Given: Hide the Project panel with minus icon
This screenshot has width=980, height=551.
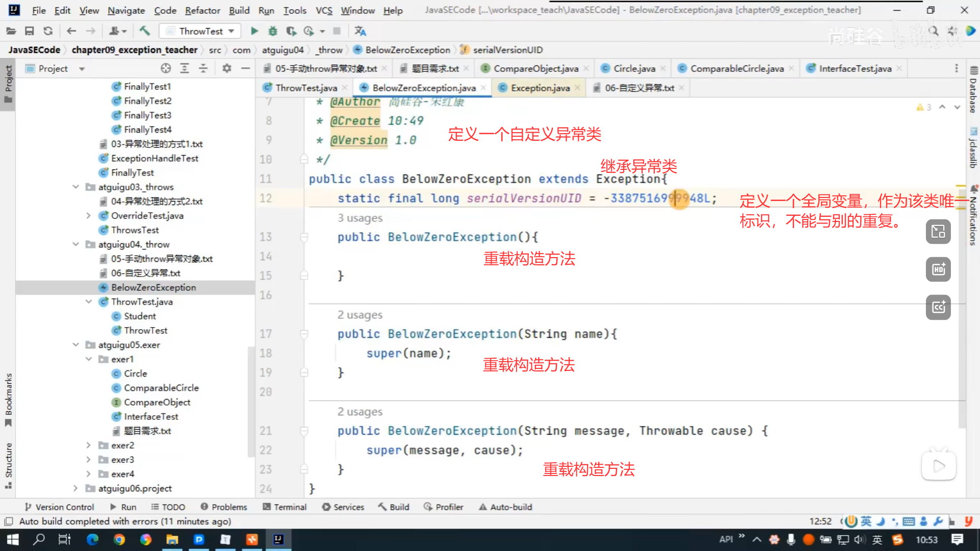Looking at the screenshot, I should click(246, 68).
